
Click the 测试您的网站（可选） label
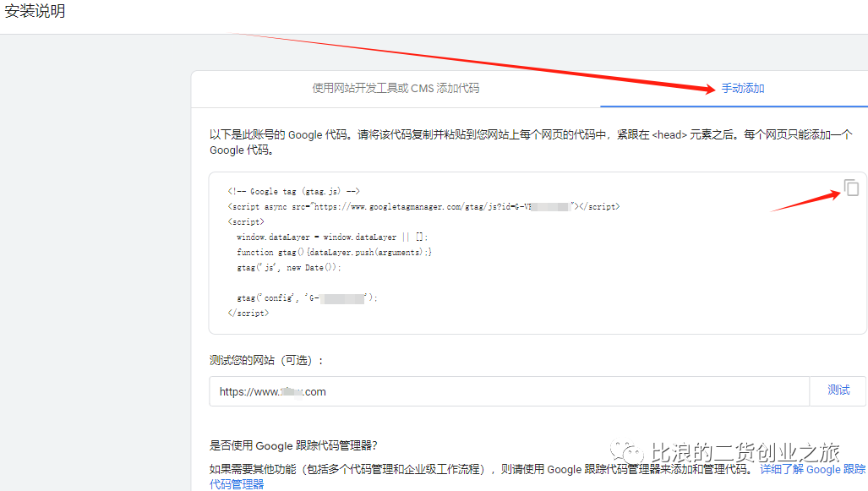point(266,360)
